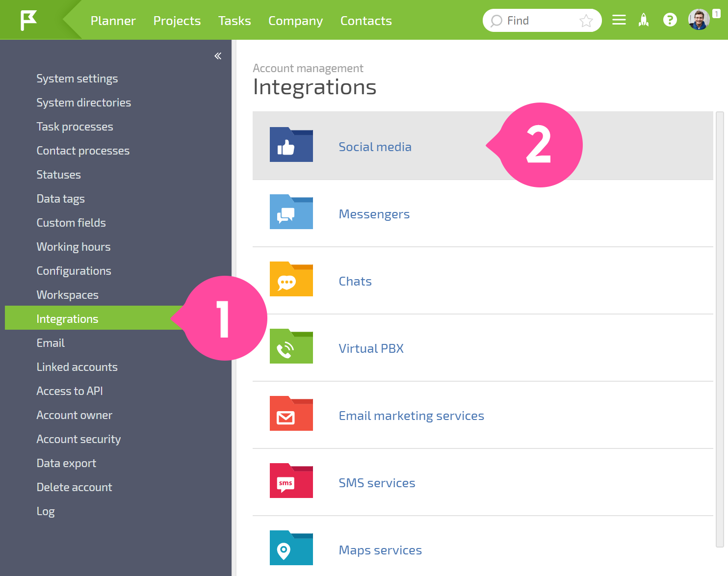Open Task processes in sidebar
This screenshot has width=728, height=576.
[x=75, y=127]
